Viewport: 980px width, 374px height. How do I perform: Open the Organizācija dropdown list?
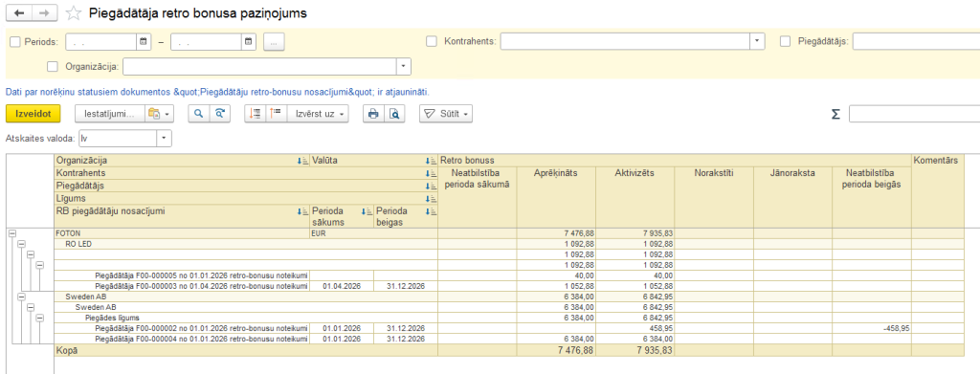click(x=404, y=66)
